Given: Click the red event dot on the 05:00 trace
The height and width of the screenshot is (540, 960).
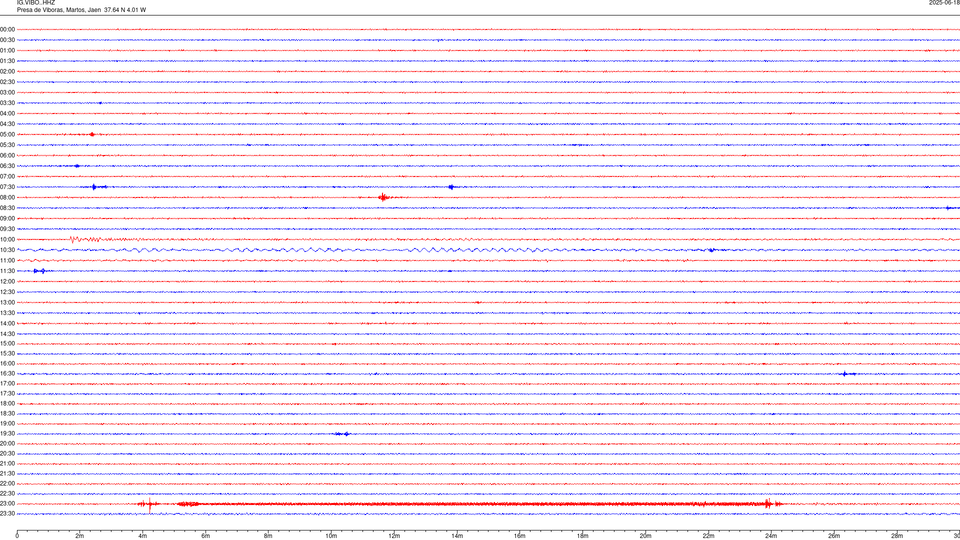Looking at the screenshot, I should [x=92, y=134].
